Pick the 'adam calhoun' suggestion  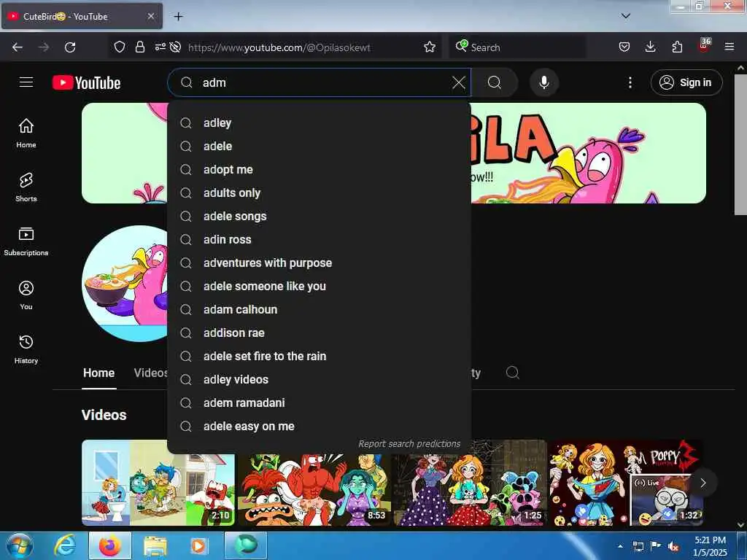pyautogui.click(x=320, y=309)
